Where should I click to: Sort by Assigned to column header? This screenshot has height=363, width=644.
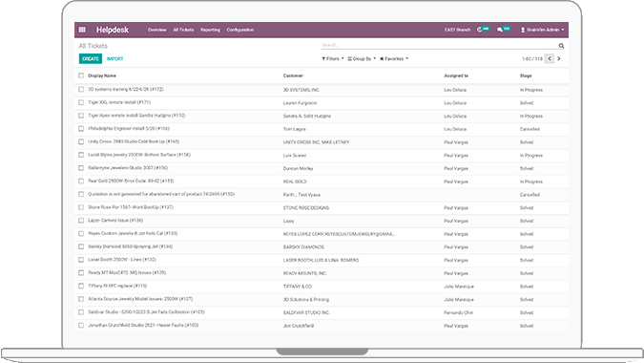click(456, 75)
